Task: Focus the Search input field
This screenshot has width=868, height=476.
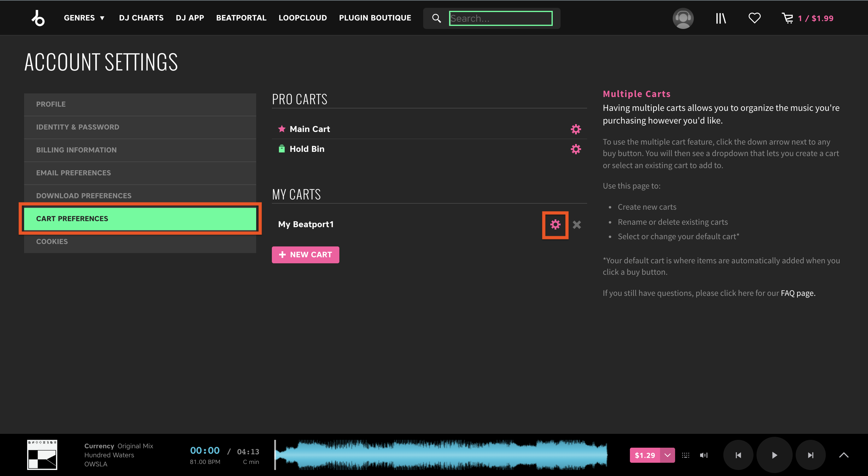Action: 501,18
